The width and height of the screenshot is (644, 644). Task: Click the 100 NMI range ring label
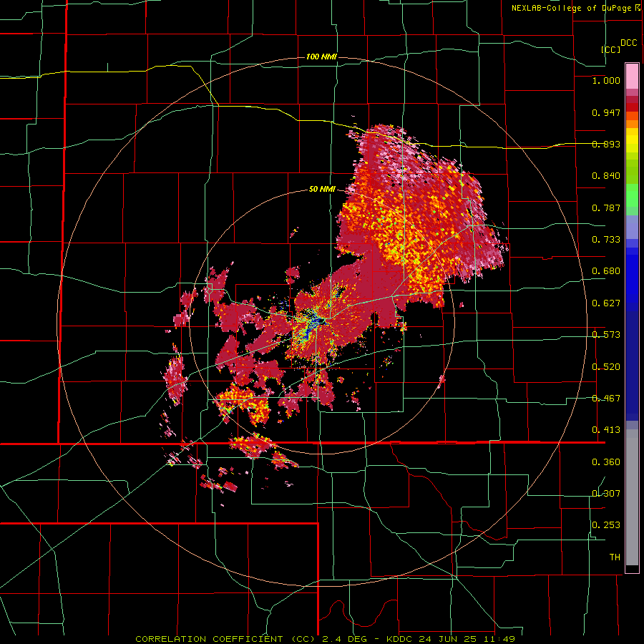321,57
